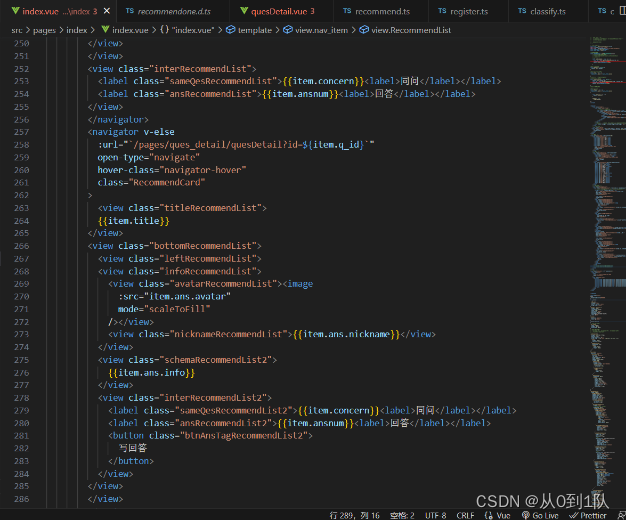Open the src breadcrumb segment
626x520 pixels.
pos(17,30)
